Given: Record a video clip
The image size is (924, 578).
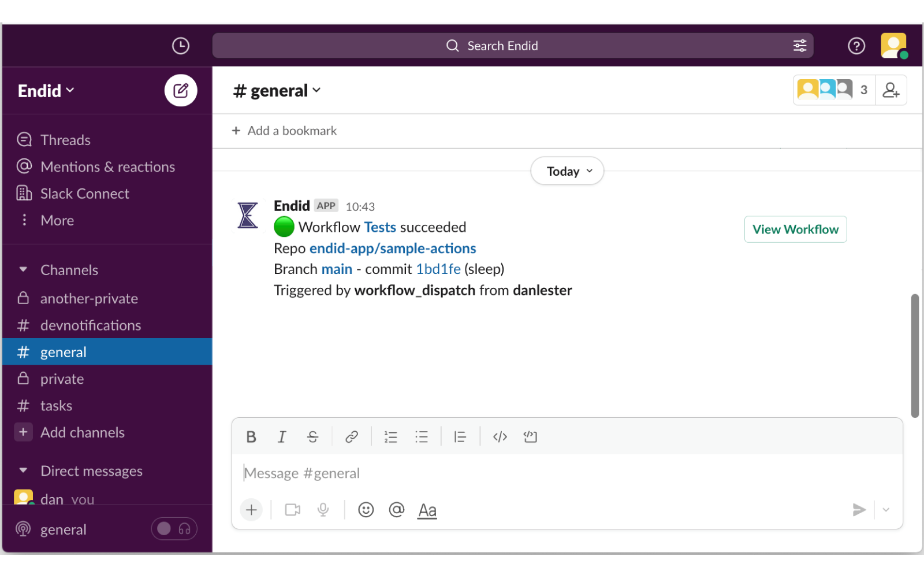Looking at the screenshot, I should [x=293, y=510].
